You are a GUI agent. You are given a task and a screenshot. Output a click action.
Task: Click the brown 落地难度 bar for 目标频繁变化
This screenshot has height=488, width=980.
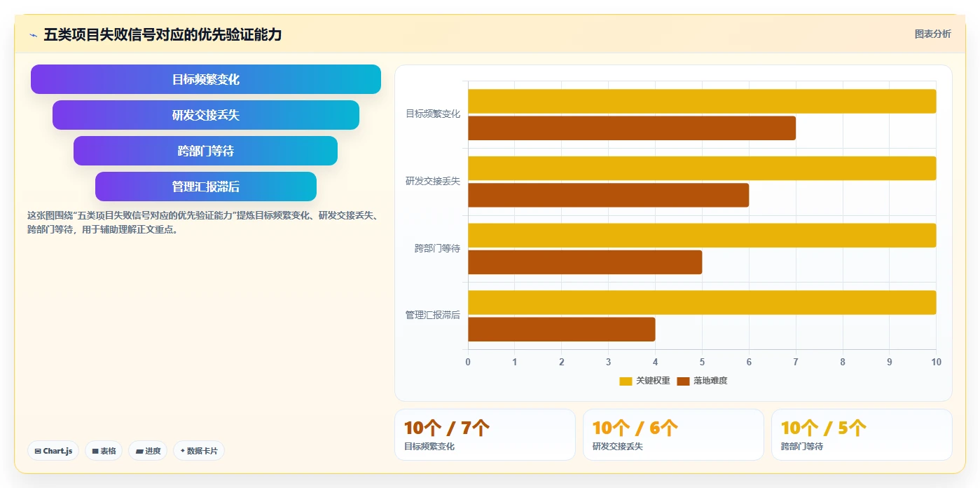(632, 128)
